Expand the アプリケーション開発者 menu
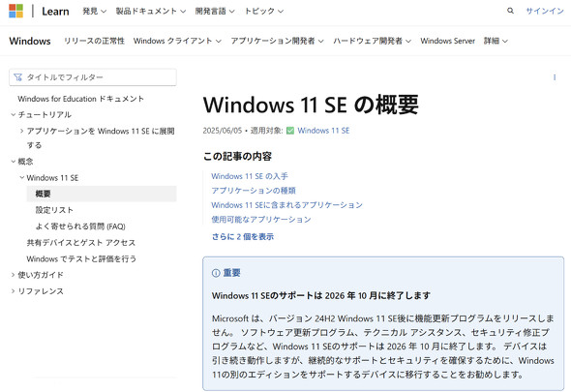Screen dimensions: 571x392 [277, 41]
